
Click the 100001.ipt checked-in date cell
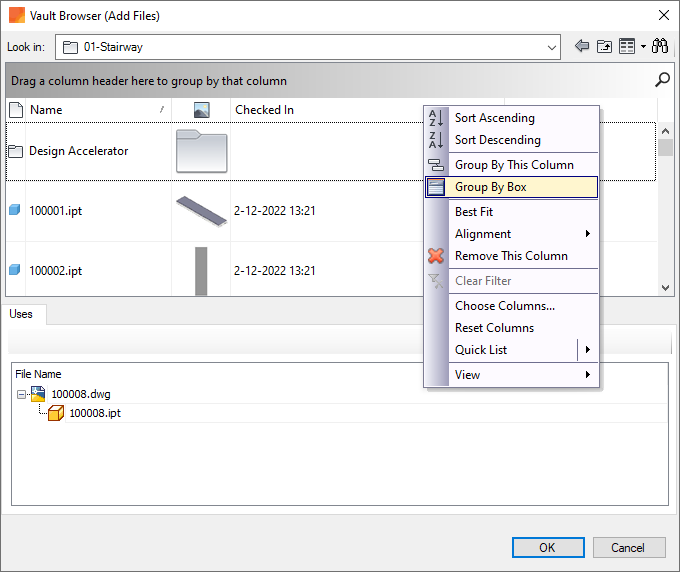tap(275, 211)
